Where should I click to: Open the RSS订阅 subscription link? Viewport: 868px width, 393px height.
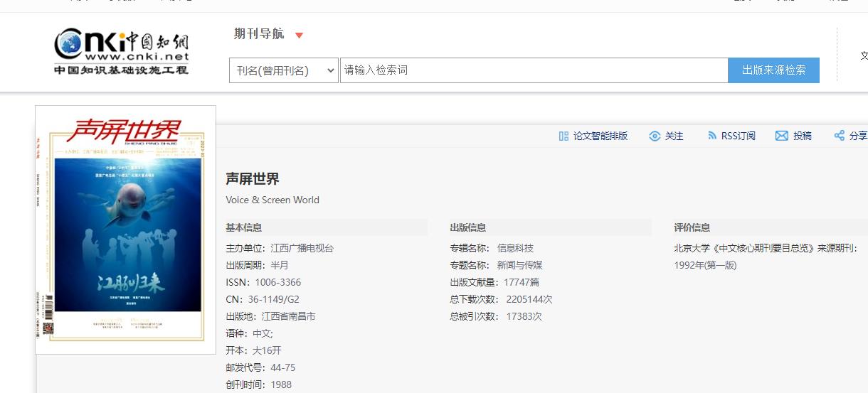coord(738,136)
